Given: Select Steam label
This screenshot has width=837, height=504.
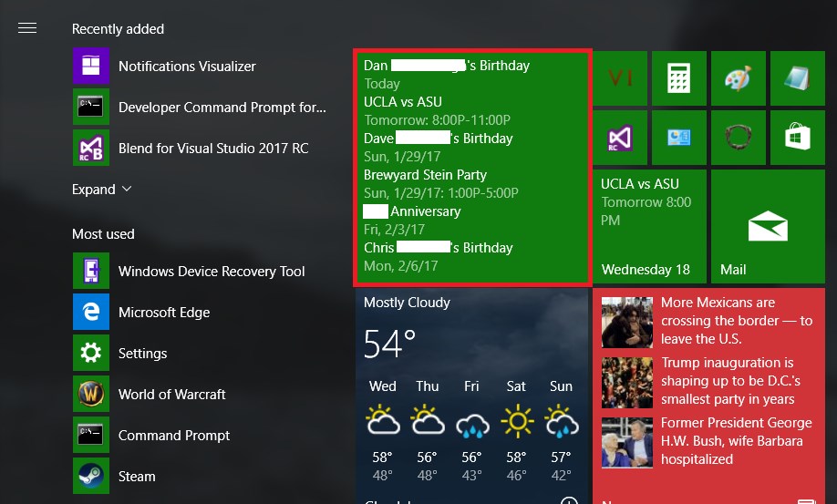Looking at the screenshot, I should coord(137,477).
